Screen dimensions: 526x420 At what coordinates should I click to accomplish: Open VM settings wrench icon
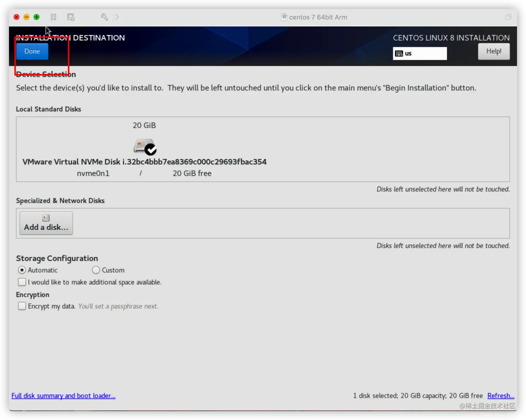click(x=104, y=17)
